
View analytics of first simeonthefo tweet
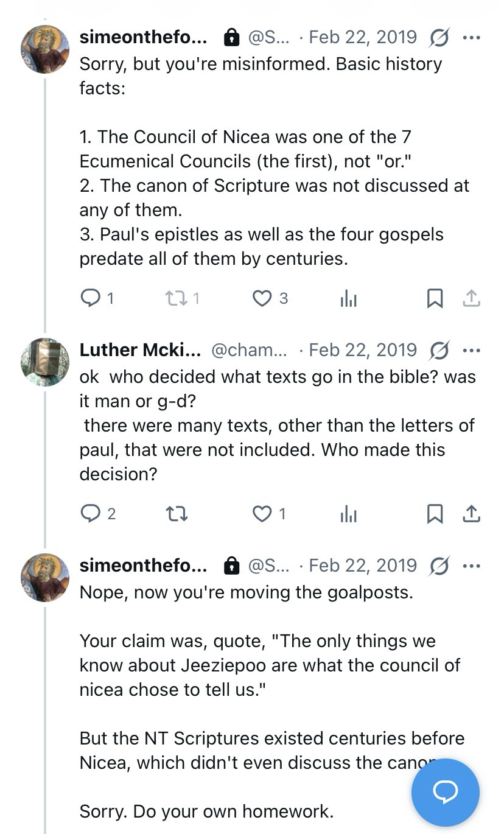pyautogui.click(x=348, y=298)
